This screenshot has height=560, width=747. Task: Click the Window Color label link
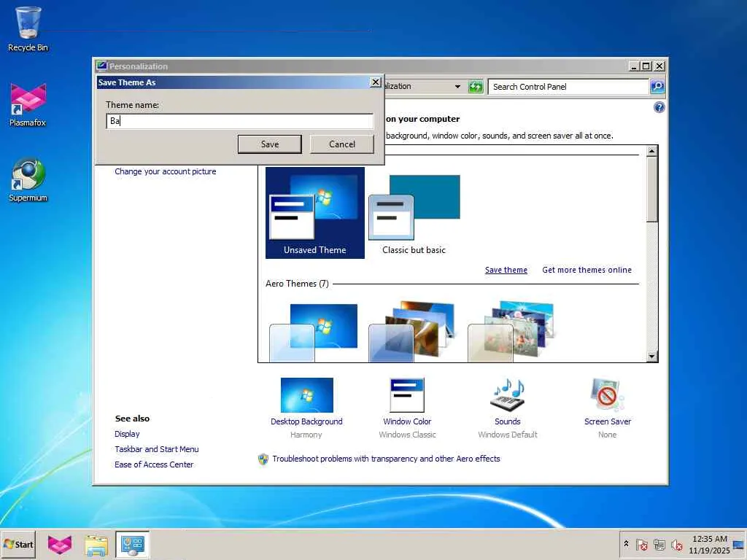407,421
